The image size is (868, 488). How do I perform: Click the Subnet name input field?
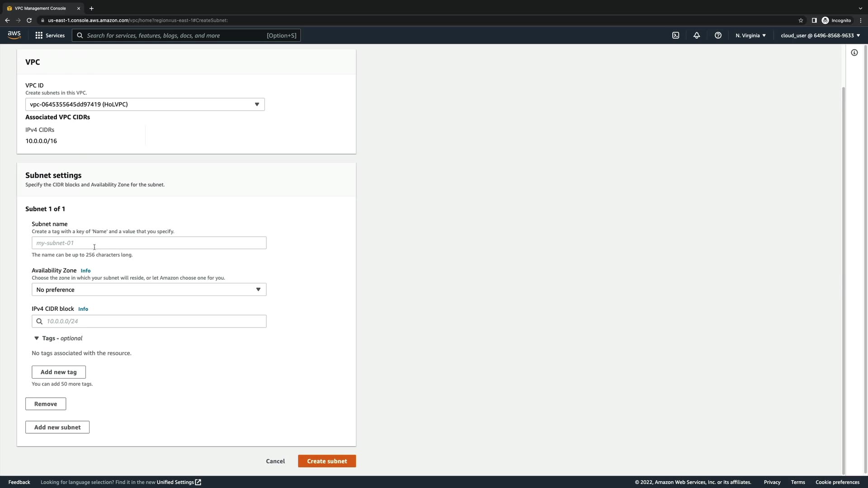149,243
